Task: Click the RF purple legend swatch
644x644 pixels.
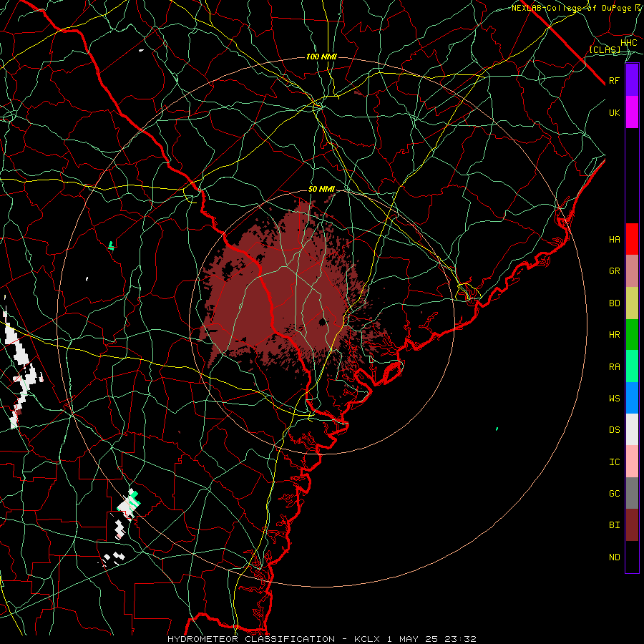Action: [632, 80]
